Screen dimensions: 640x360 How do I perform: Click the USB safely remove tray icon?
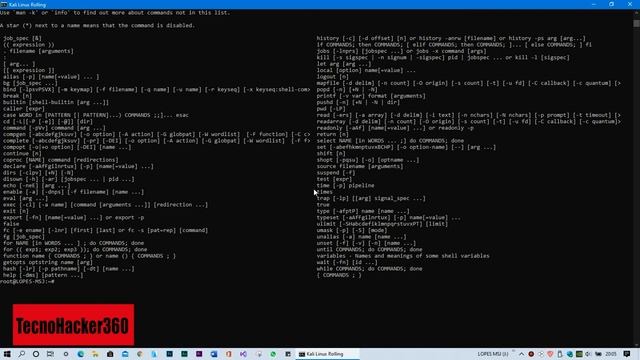(x=560, y=354)
